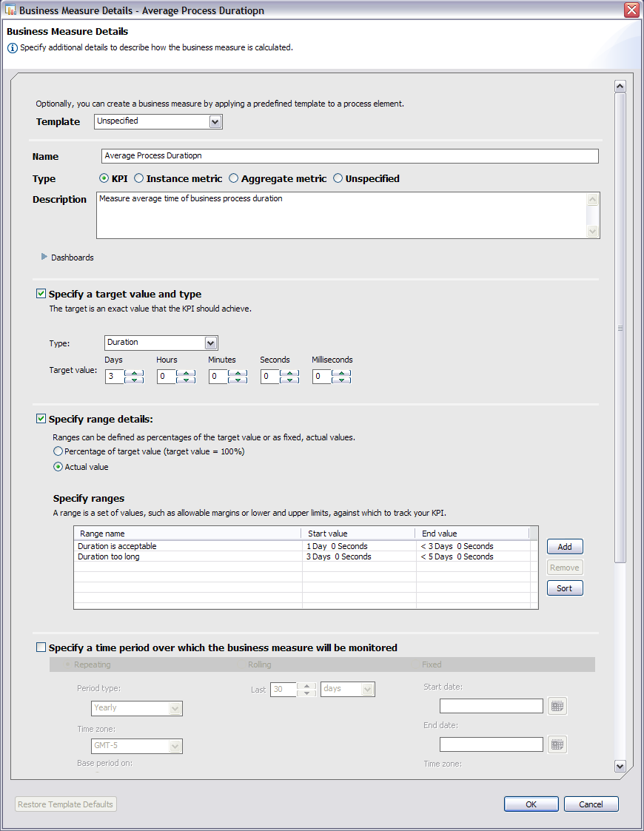Viewport: 644px width, 831px height.
Task: Click the Start date input field
Action: pos(492,706)
